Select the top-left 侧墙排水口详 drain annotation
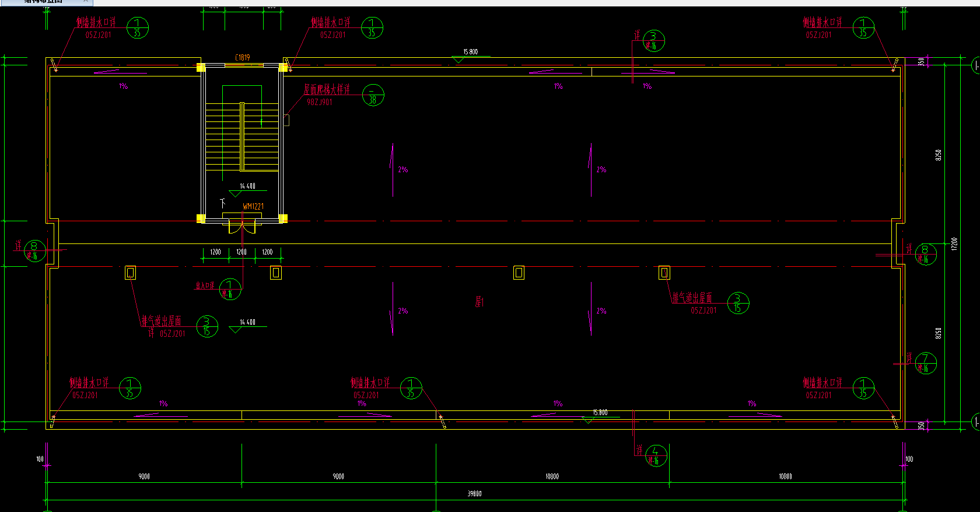 coord(96,22)
